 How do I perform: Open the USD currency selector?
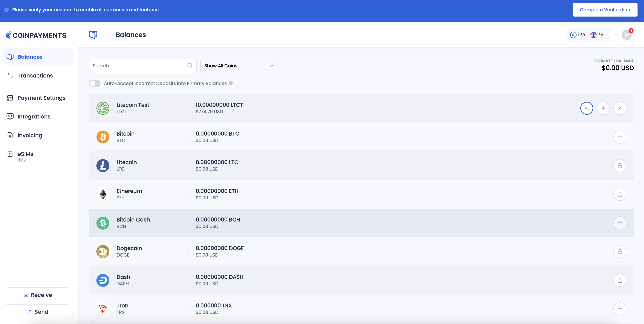577,35
